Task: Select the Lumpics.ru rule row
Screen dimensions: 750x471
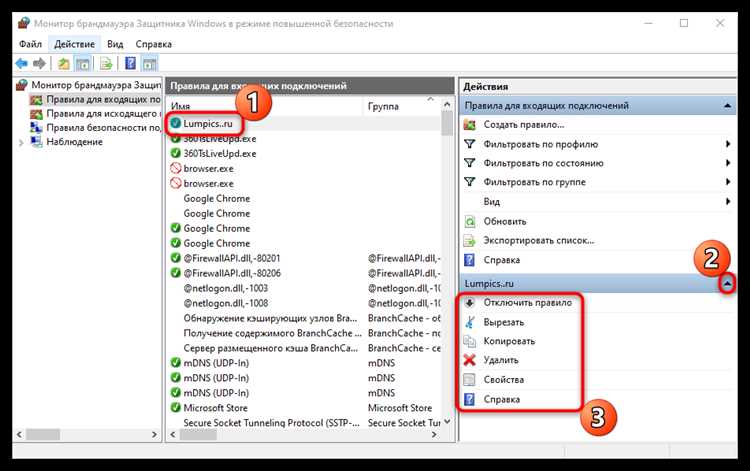Action: (304, 124)
